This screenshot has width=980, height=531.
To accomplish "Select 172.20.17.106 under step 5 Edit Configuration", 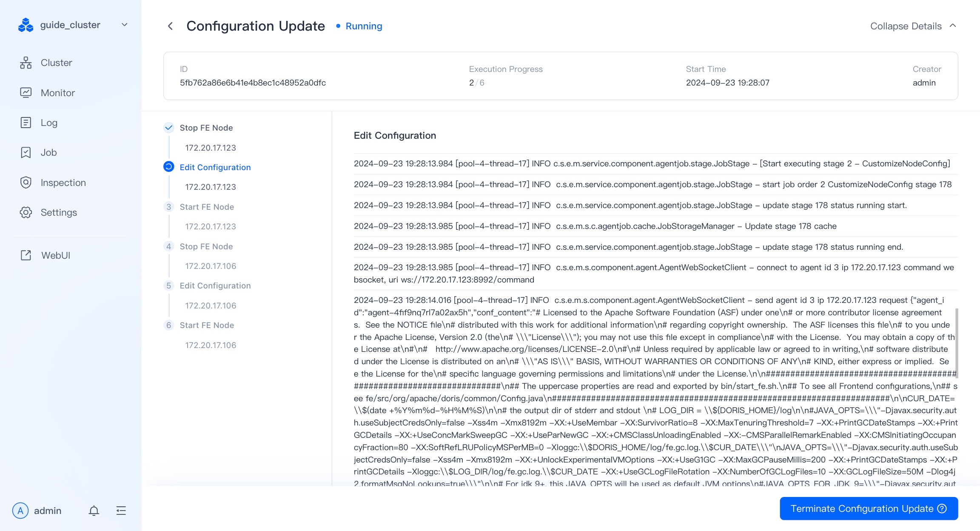I will click(x=211, y=305).
